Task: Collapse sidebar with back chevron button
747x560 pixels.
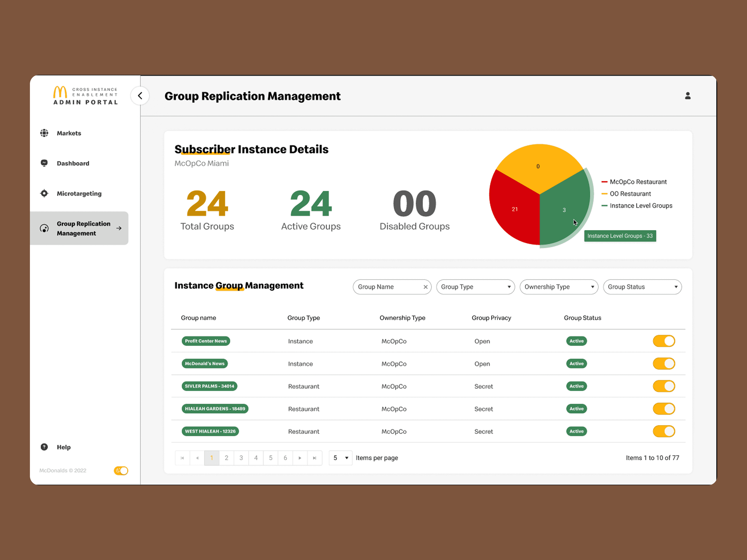Action: [140, 96]
